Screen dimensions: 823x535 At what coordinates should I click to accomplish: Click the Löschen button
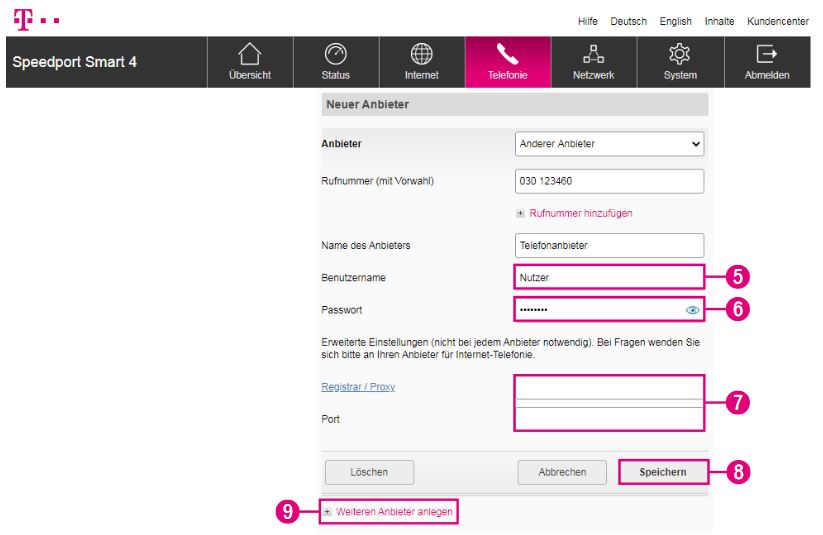tap(368, 472)
